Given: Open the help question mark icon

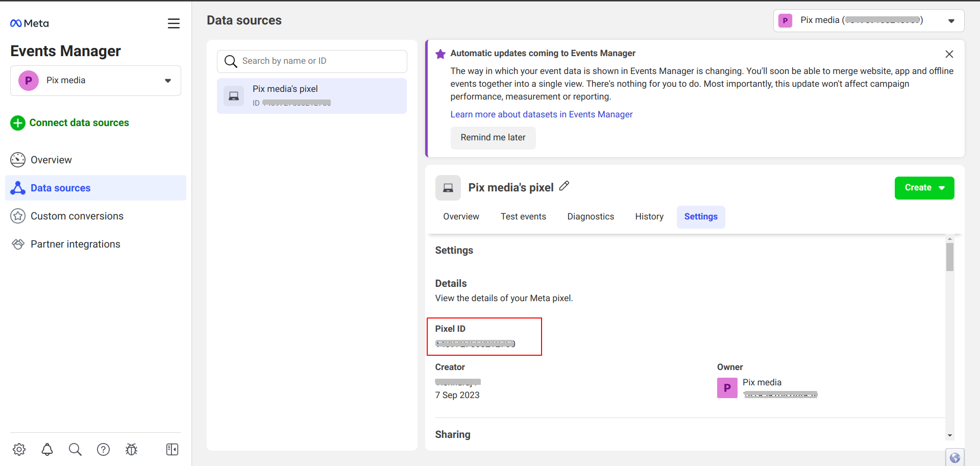Looking at the screenshot, I should click(x=103, y=449).
